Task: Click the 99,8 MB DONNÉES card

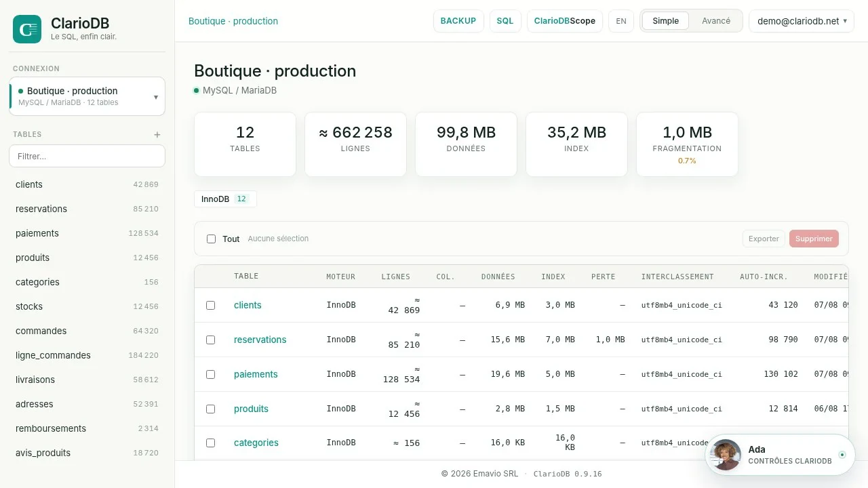Action: pyautogui.click(x=466, y=144)
